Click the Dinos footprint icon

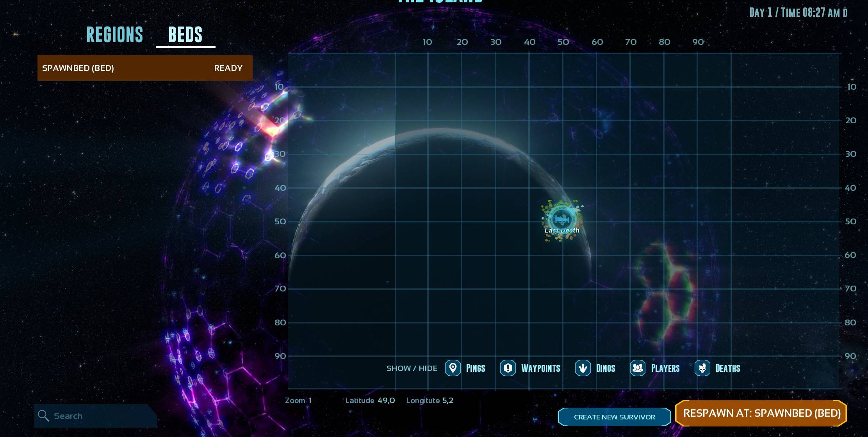tap(583, 368)
